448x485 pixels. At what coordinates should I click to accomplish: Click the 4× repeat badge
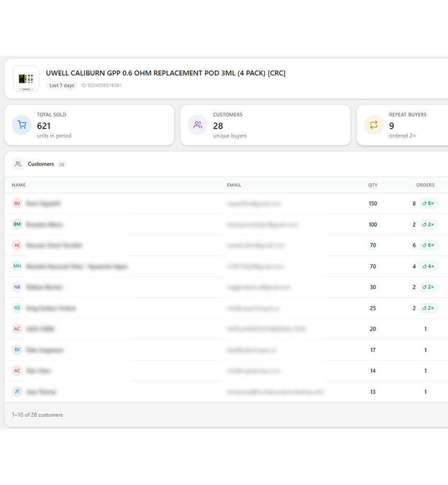(x=428, y=266)
